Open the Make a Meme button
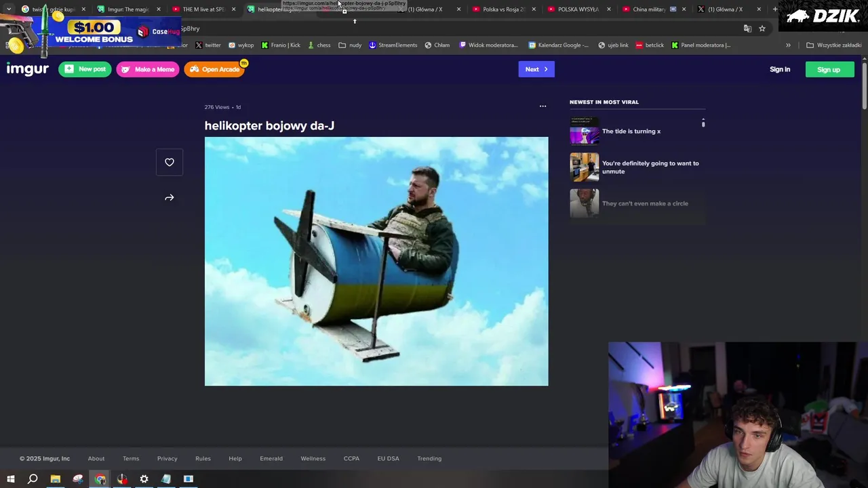 (148, 69)
